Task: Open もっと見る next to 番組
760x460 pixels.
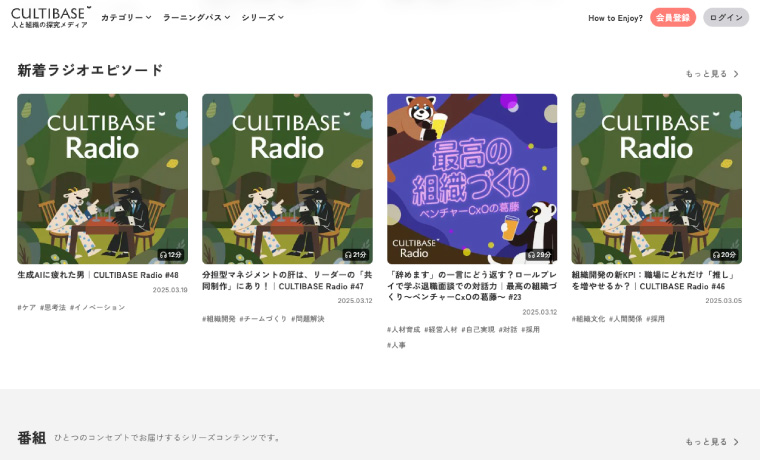Action: click(712, 442)
